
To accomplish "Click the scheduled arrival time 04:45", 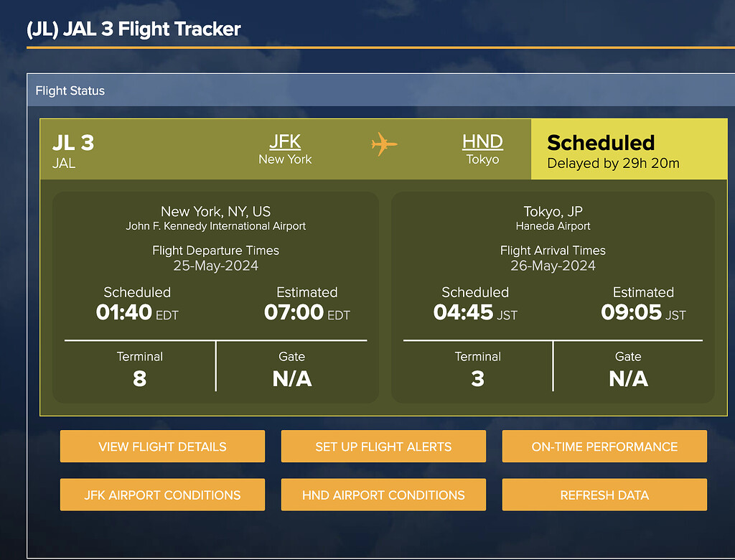I will pos(463,312).
